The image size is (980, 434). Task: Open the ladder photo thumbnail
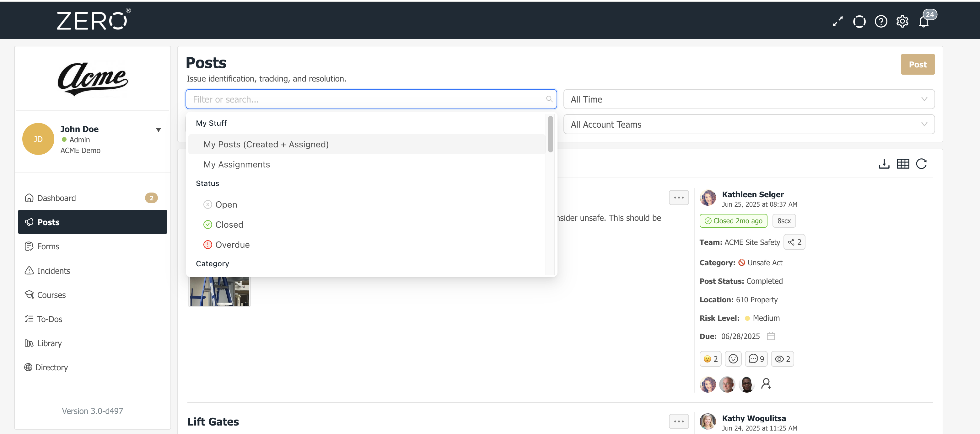point(219,292)
